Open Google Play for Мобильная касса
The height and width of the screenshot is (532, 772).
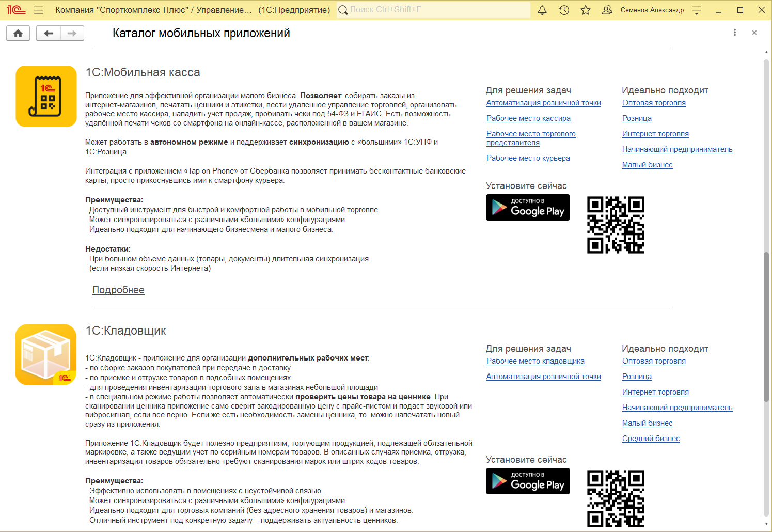[x=528, y=207]
